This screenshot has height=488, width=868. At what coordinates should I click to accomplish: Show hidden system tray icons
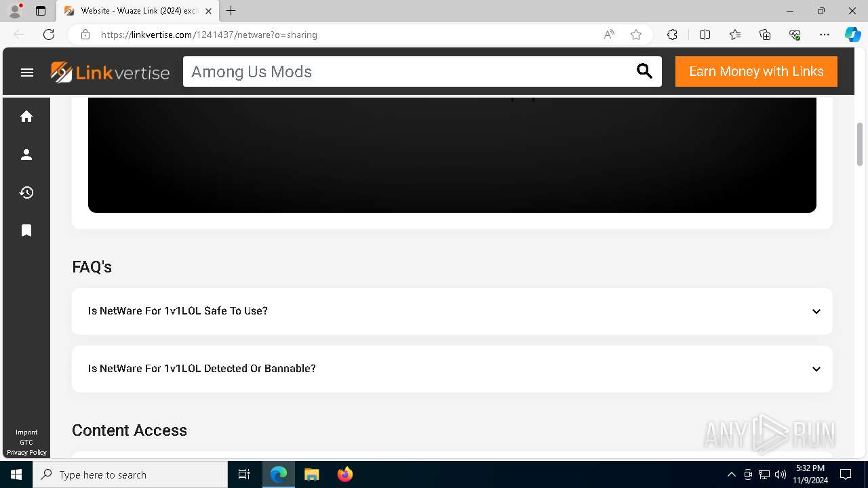pos(731,474)
